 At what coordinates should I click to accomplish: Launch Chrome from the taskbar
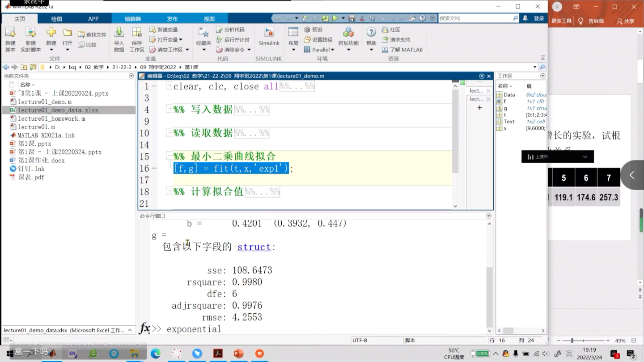pyautogui.click(x=156, y=353)
